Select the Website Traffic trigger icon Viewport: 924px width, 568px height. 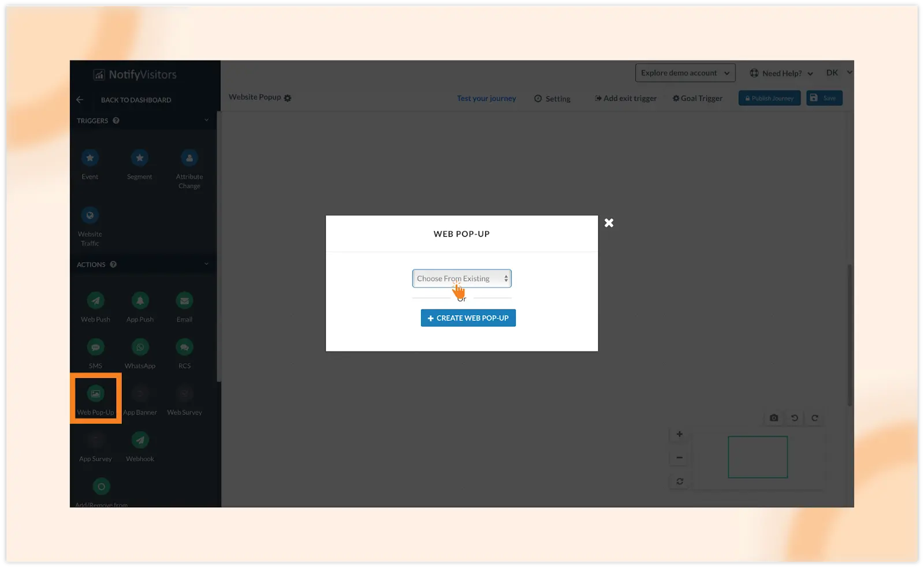(90, 216)
